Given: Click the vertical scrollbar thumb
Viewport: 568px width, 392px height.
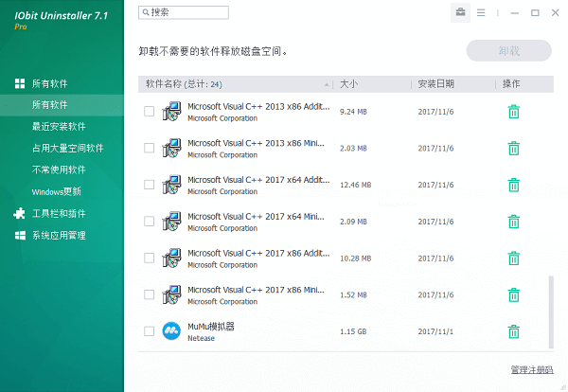Looking at the screenshot, I should [551, 312].
